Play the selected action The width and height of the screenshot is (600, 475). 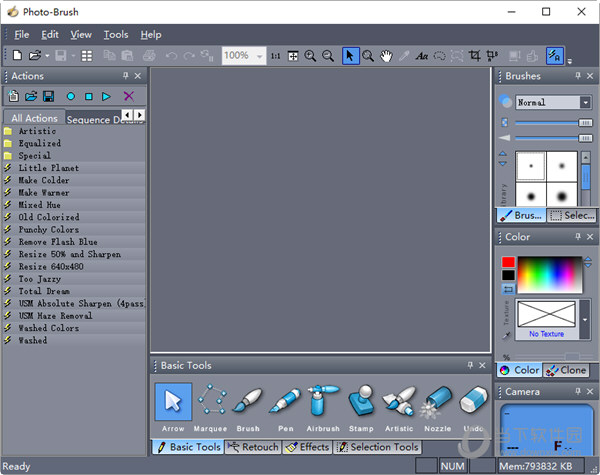106,96
